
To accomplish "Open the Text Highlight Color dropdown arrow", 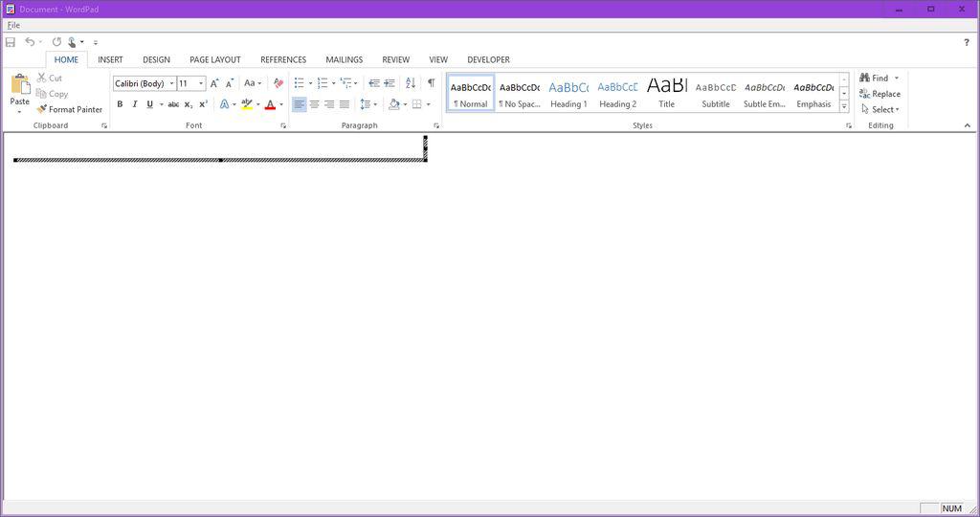I will click(258, 105).
